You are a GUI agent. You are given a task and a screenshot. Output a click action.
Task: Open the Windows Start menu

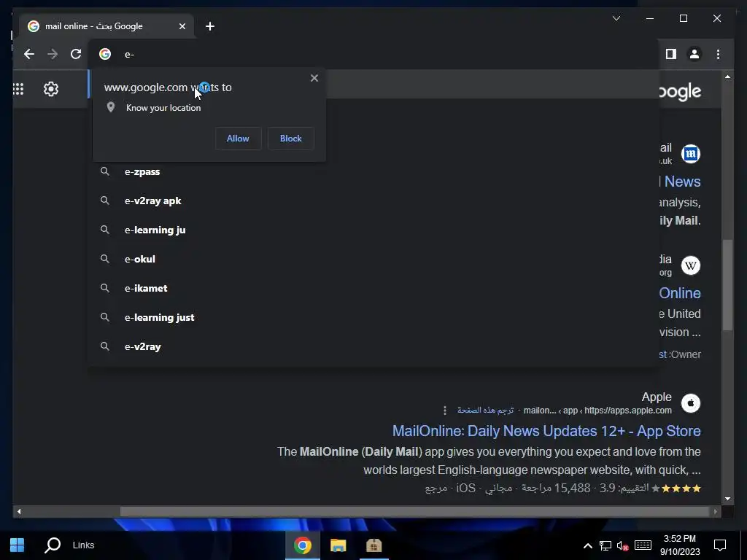pos(18,545)
